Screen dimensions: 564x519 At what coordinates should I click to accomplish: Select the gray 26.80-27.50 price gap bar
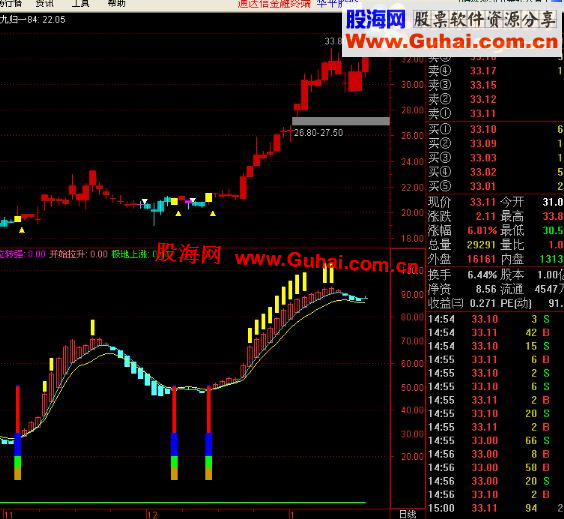(341, 121)
